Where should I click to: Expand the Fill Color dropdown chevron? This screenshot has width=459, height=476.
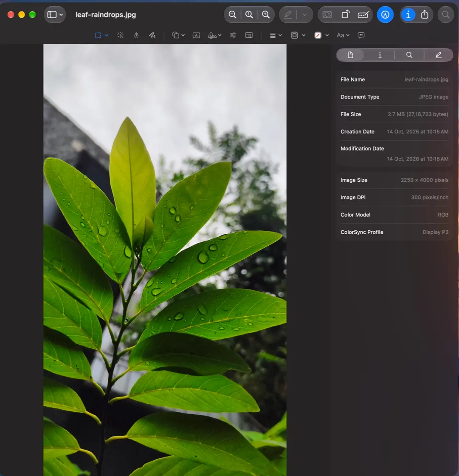(x=327, y=35)
